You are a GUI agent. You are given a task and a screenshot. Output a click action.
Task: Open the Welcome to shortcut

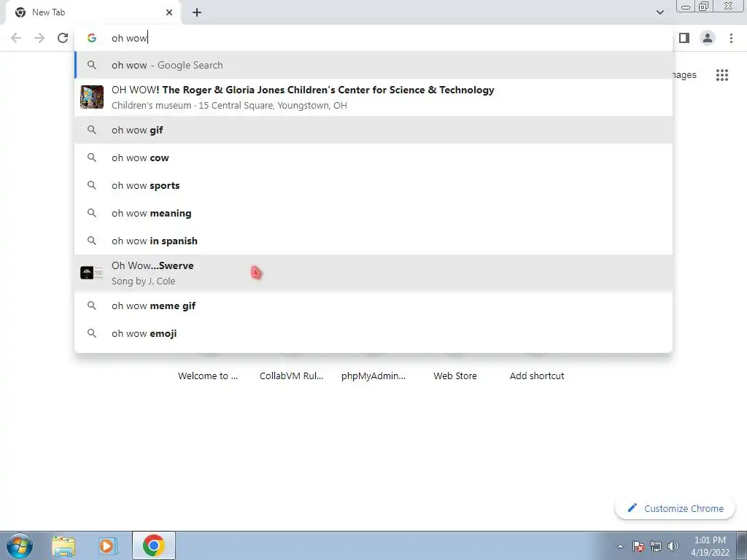tap(208, 376)
